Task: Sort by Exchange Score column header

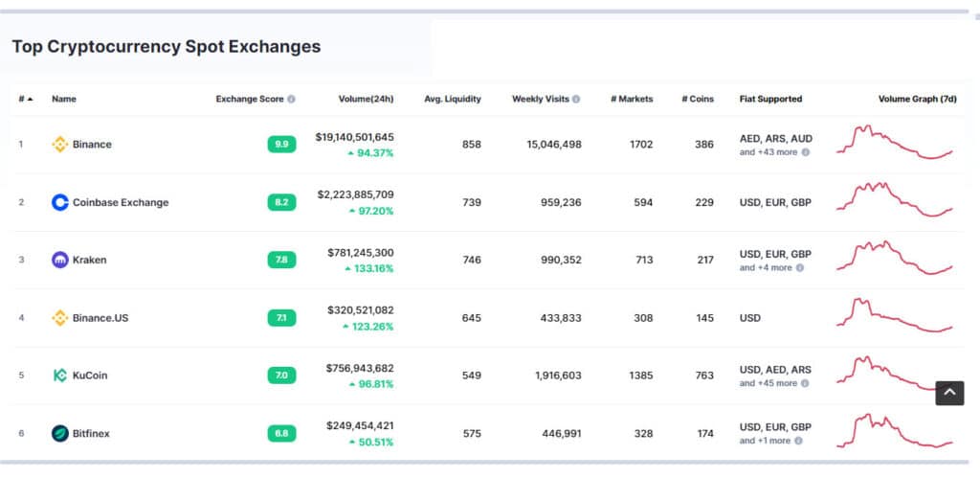Action: pyautogui.click(x=250, y=99)
